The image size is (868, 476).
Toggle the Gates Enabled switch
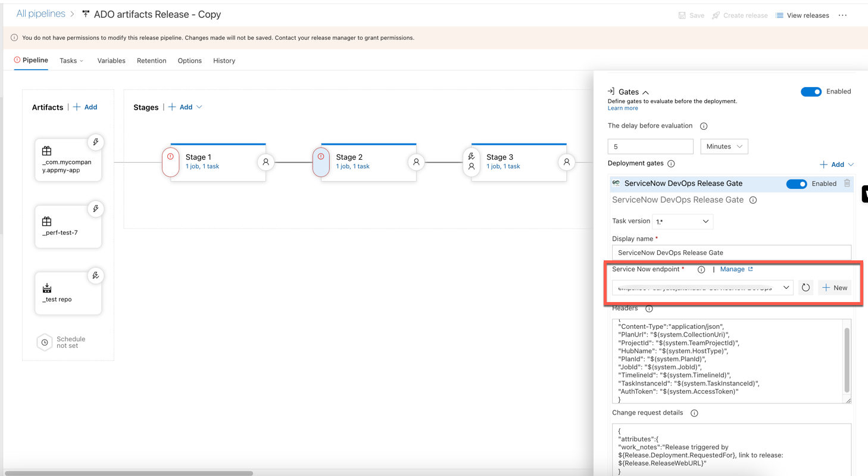[x=811, y=92]
